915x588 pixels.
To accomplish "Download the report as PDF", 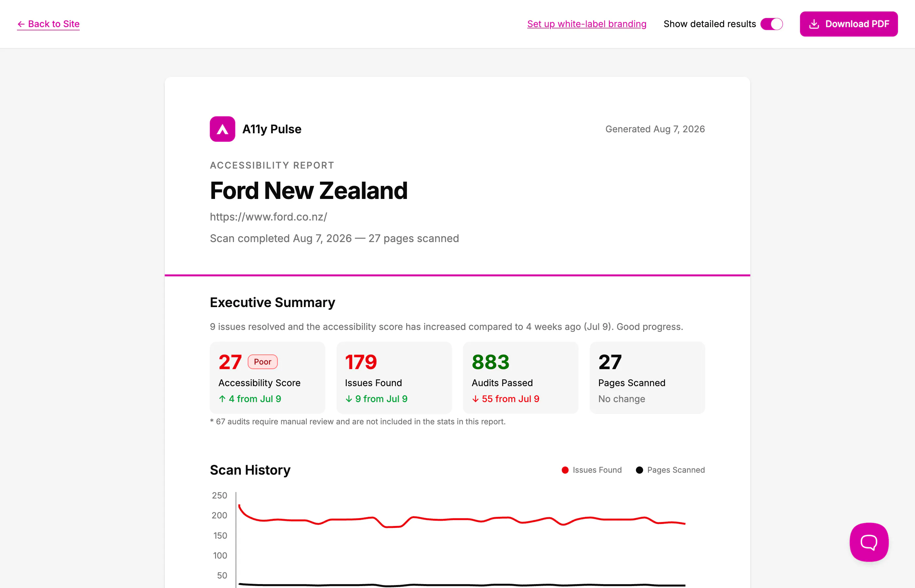I will 849,24.
